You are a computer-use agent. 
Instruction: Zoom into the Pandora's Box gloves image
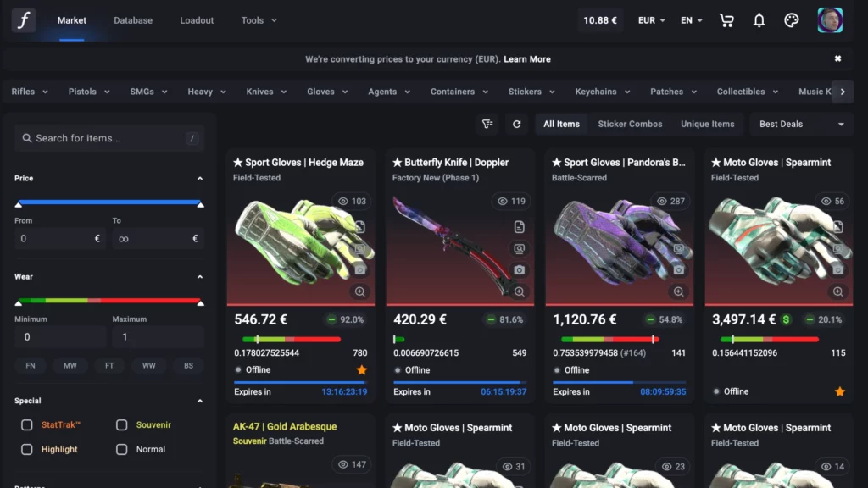tap(679, 291)
